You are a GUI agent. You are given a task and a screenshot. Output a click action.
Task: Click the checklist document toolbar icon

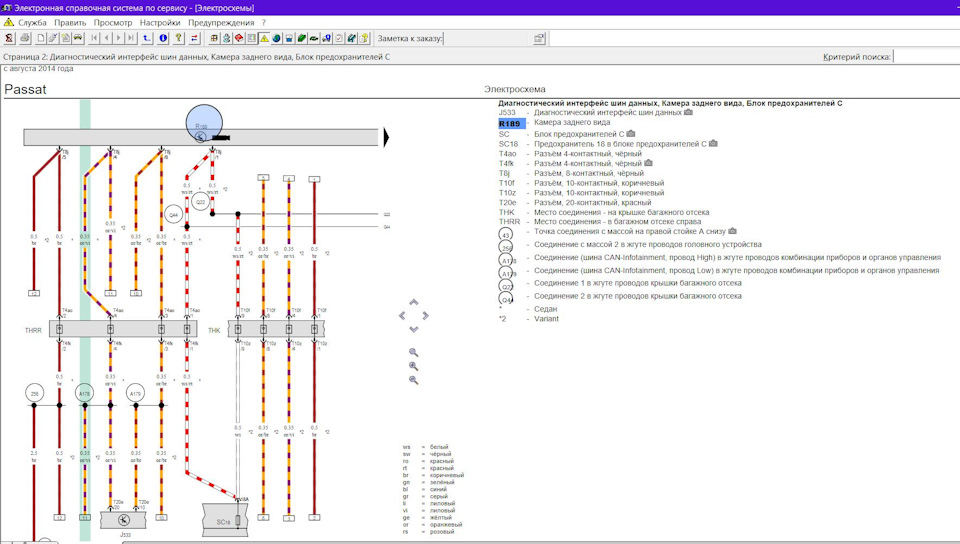(x=339, y=38)
